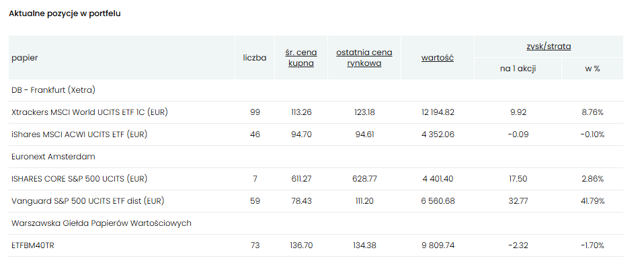
Task: Click the 'w %' subheader
Action: click(x=592, y=69)
